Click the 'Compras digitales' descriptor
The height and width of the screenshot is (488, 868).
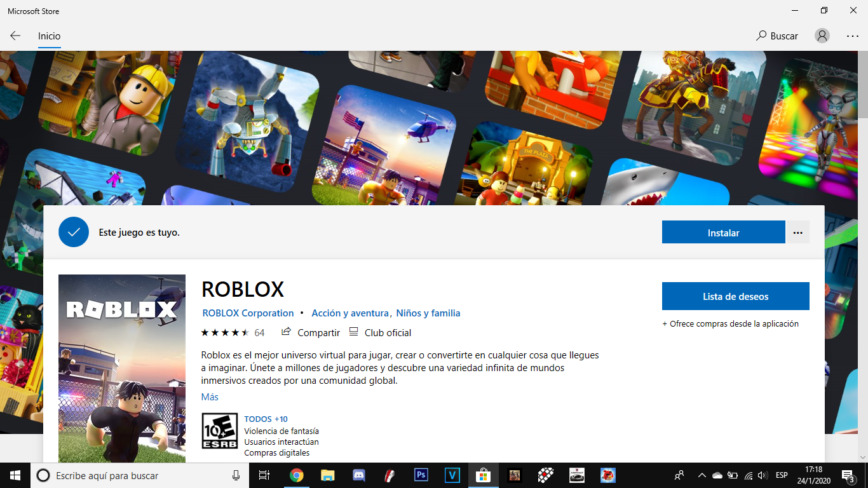277,453
